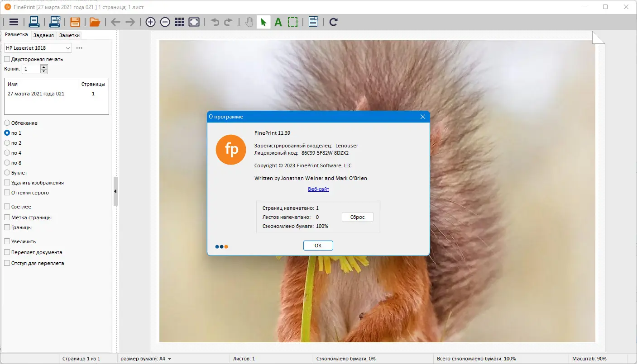
Task: Click the Масштаб: 90% status entry
Action: 589,359
